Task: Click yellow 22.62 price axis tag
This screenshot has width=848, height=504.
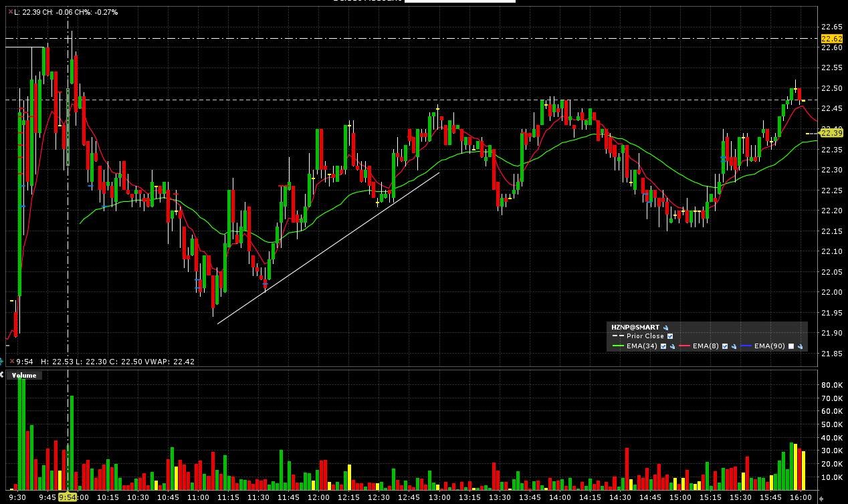Action: (831, 39)
